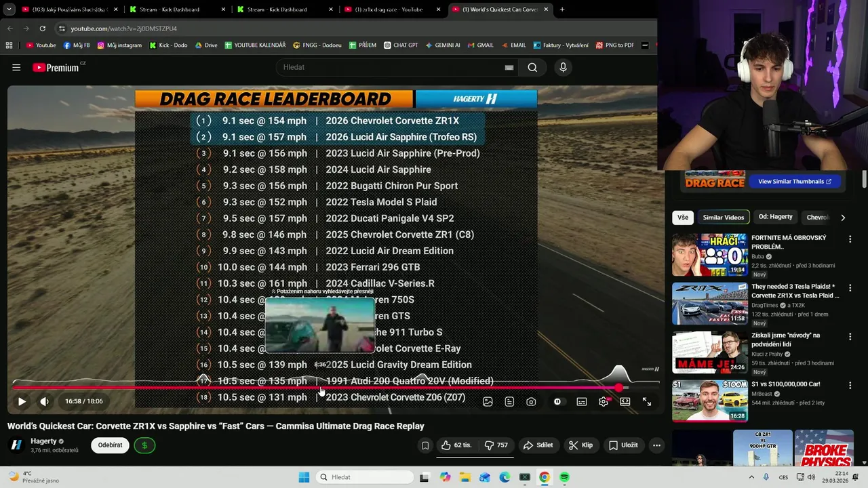Open the on-screen keyboard in search box
868x488 pixels.
coord(509,67)
